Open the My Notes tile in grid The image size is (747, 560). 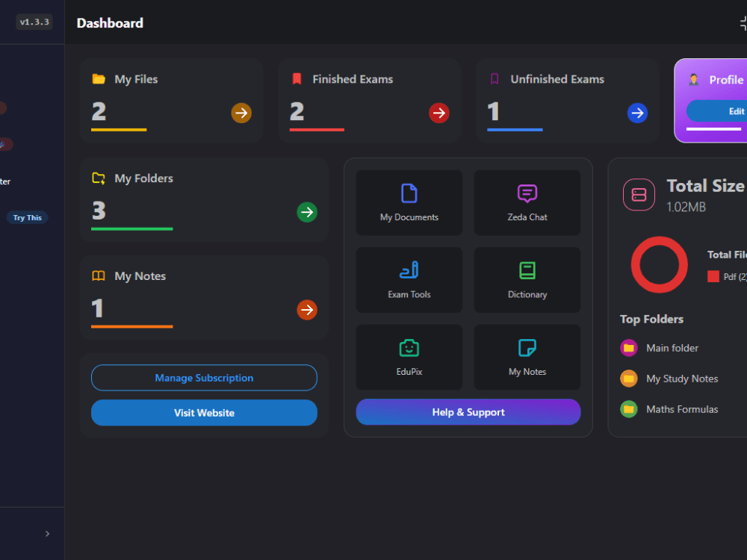(527, 357)
